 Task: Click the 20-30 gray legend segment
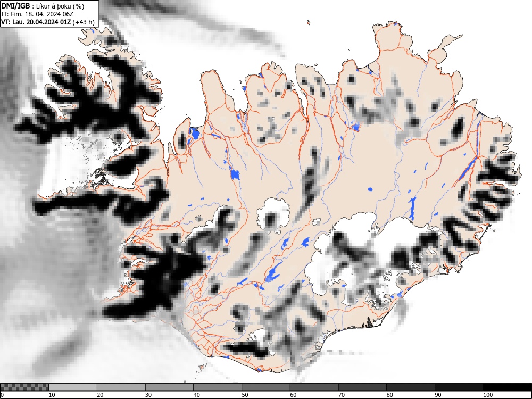121,387
